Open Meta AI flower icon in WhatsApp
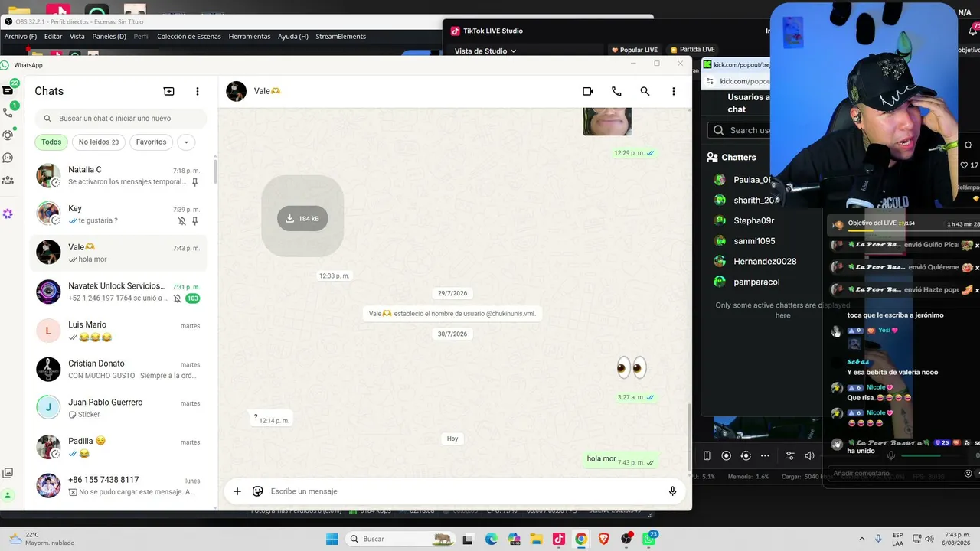The width and height of the screenshot is (980, 551). pos(8,214)
